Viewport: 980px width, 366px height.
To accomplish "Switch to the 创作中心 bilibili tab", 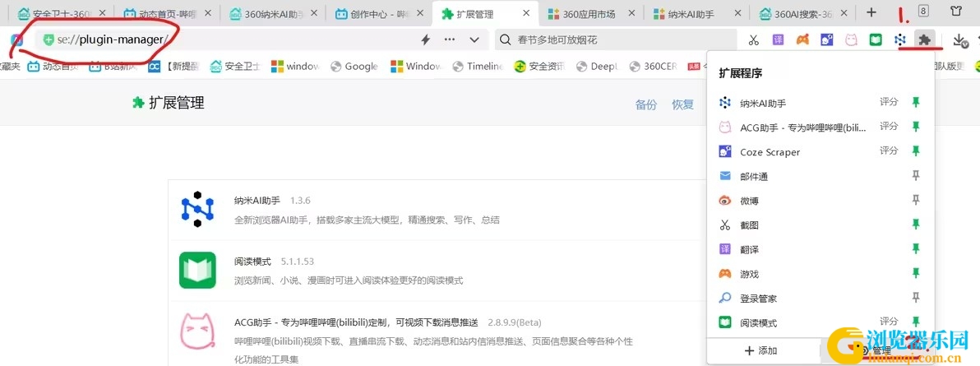I will [x=379, y=13].
